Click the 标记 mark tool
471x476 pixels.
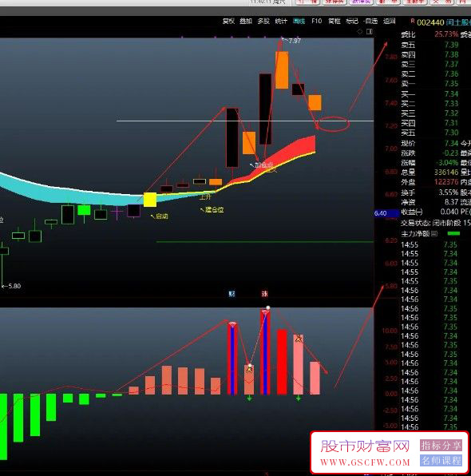(352, 21)
